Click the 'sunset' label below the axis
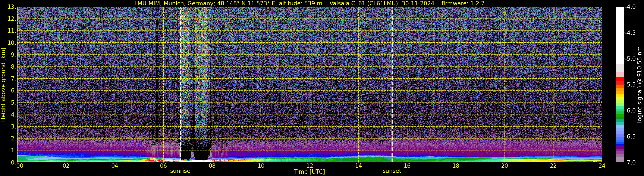 pyautogui.click(x=392, y=171)
